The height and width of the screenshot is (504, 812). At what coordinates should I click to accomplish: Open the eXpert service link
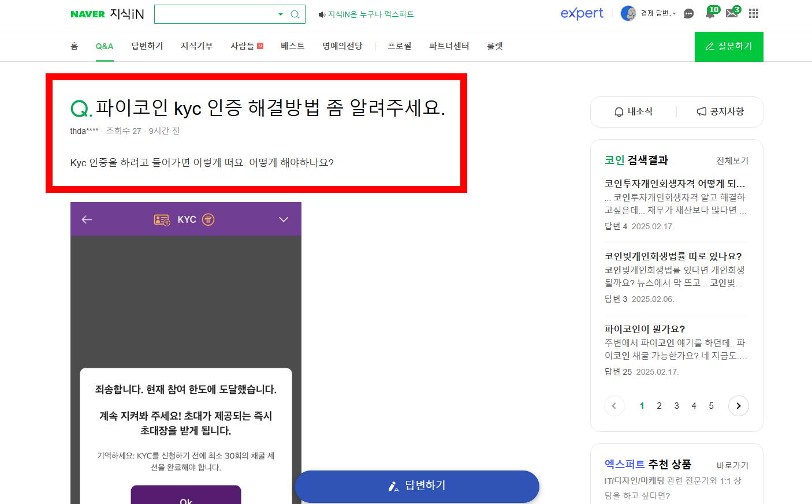(582, 13)
